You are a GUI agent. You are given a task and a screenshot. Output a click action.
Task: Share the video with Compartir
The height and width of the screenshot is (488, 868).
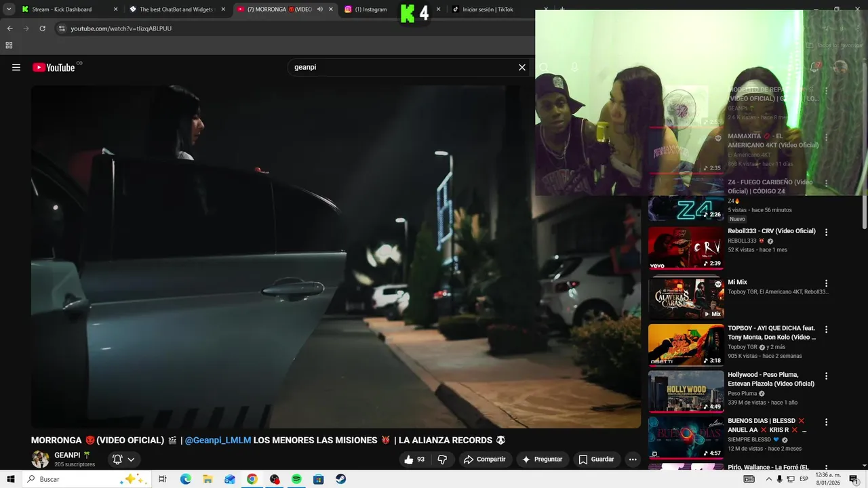(x=484, y=459)
